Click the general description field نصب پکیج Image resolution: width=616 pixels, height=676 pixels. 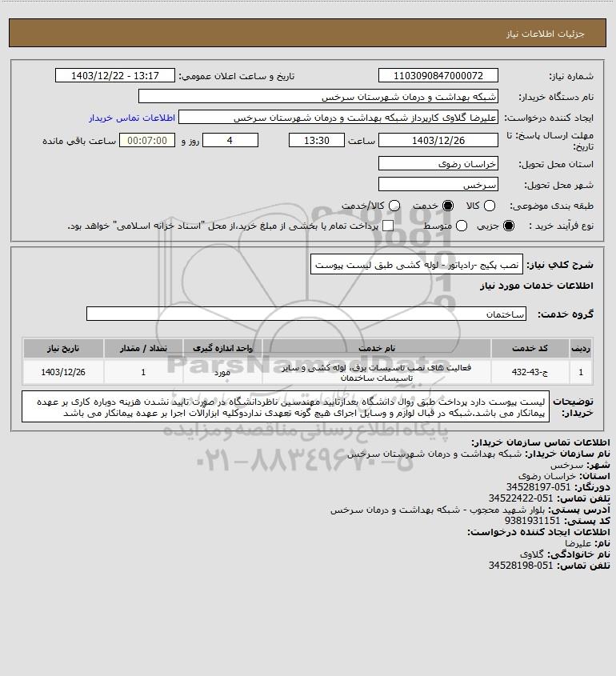tap(417, 264)
